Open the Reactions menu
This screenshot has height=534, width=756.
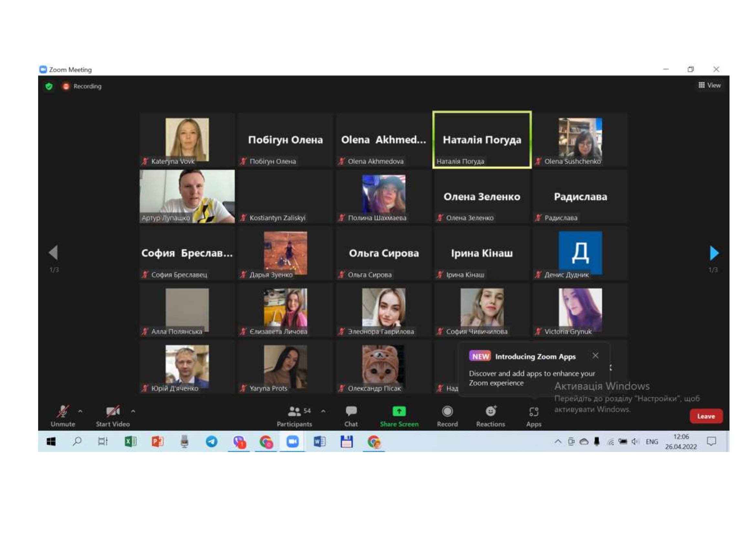pyautogui.click(x=490, y=411)
